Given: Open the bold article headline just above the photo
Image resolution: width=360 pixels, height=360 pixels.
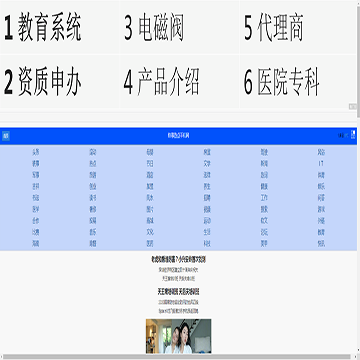Looking at the screenshot, I should click(x=179, y=292).
